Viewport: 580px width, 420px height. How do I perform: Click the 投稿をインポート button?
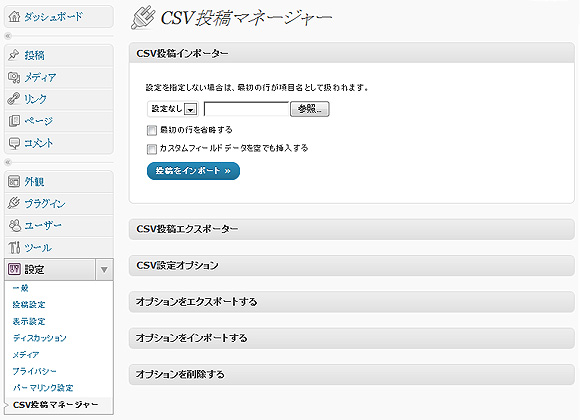[193, 171]
